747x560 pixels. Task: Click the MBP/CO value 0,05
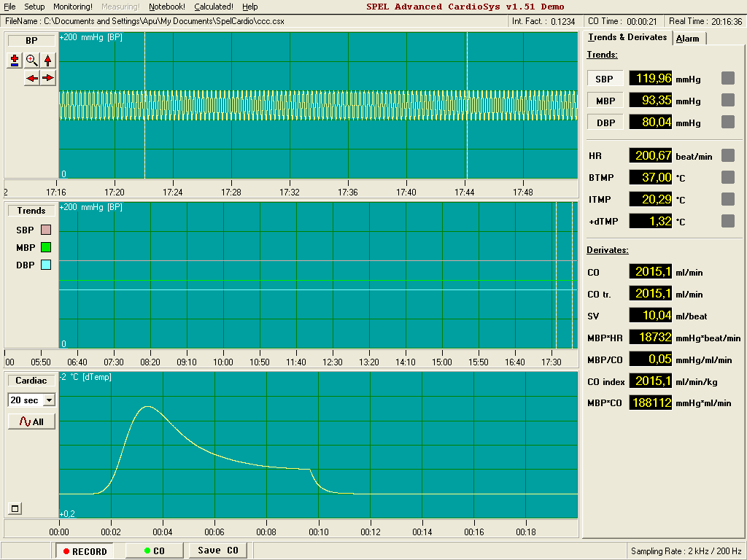click(x=650, y=359)
